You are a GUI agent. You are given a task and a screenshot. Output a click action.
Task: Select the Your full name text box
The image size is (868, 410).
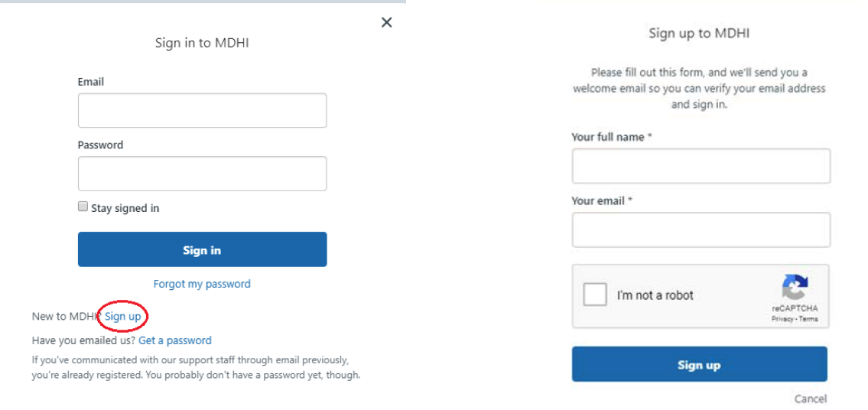point(701,166)
